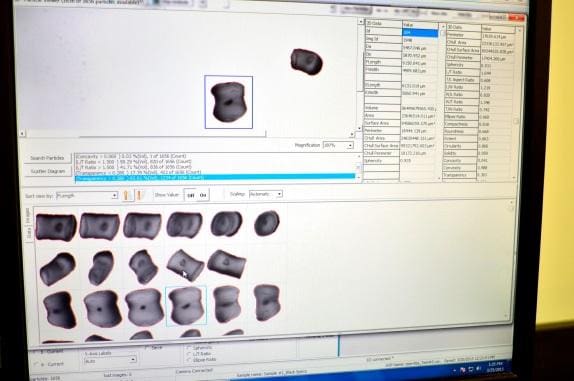Click the first particle thumbnail in the third row
Viewport: 574px width, 381px height.
point(59,310)
